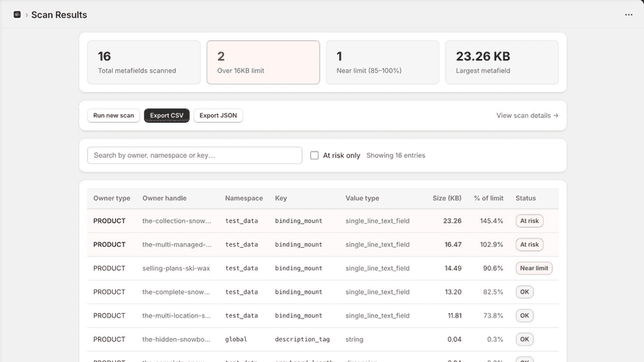Select owner handle the-multi-managed-...
This screenshot has width=644, height=362.
point(177,245)
